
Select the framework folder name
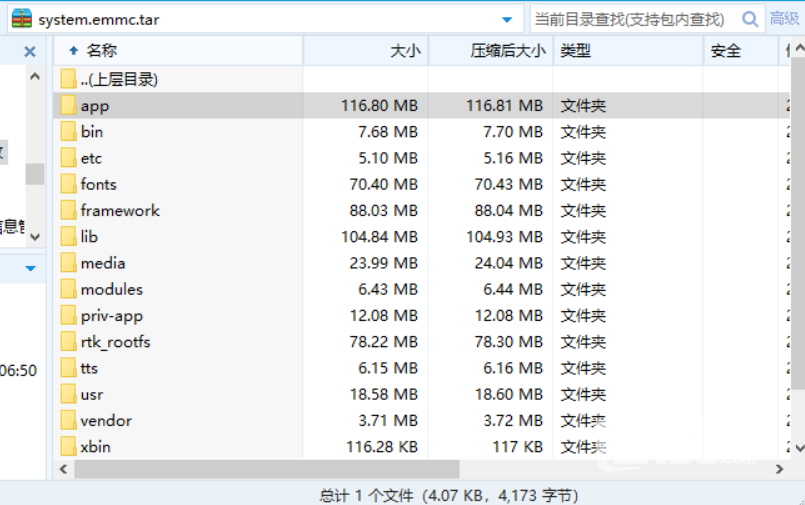120,210
